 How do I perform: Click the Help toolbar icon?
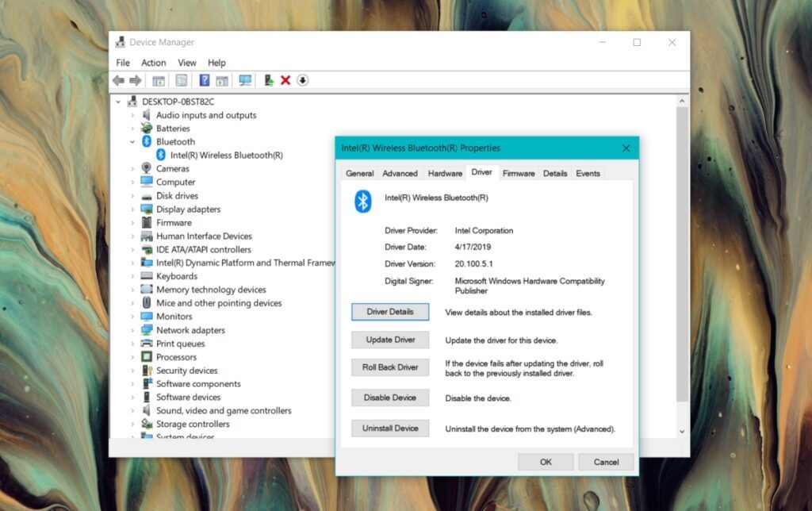coord(205,80)
